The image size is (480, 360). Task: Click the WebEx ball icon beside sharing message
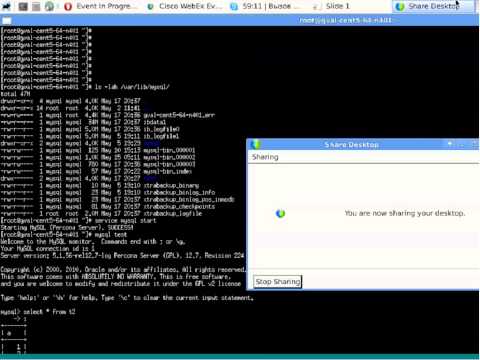point(280,213)
